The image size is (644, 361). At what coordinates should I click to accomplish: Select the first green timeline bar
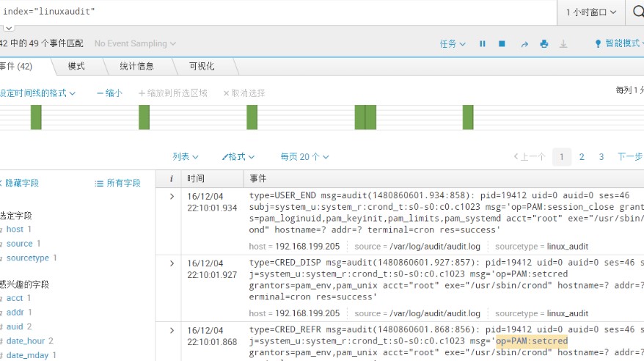coord(36,117)
